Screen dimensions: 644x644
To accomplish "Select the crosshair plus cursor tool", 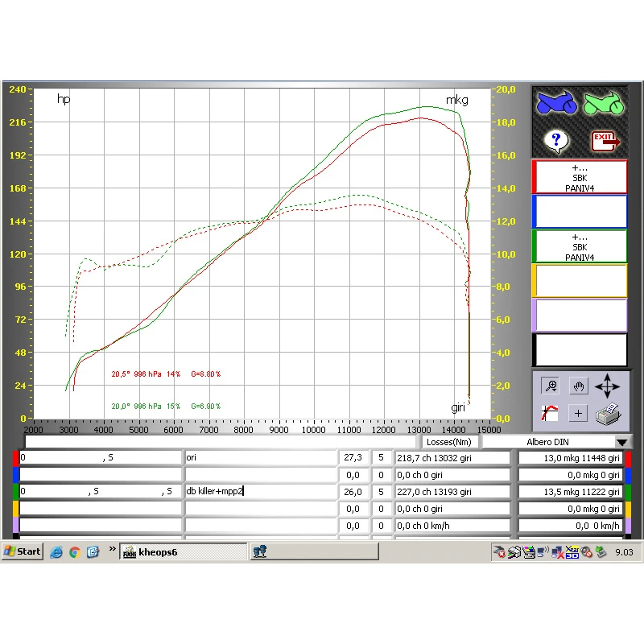I will [x=578, y=414].
